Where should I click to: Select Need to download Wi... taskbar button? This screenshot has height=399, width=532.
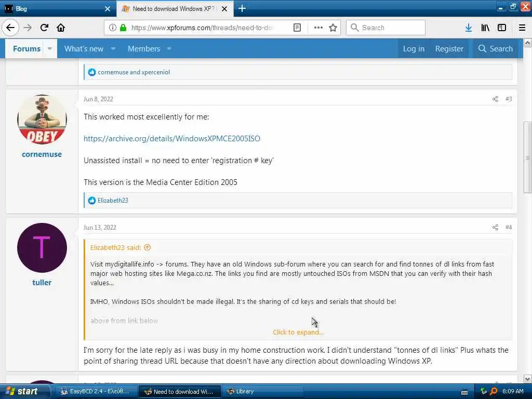tap(180, 391)
